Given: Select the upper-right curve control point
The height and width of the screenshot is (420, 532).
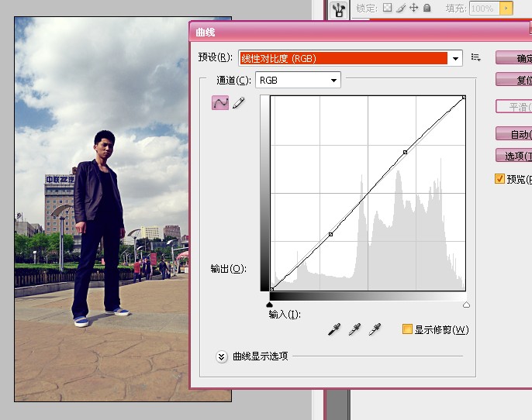Looking at the screenshot, I should pyautogui.click(x=405, y=153).
